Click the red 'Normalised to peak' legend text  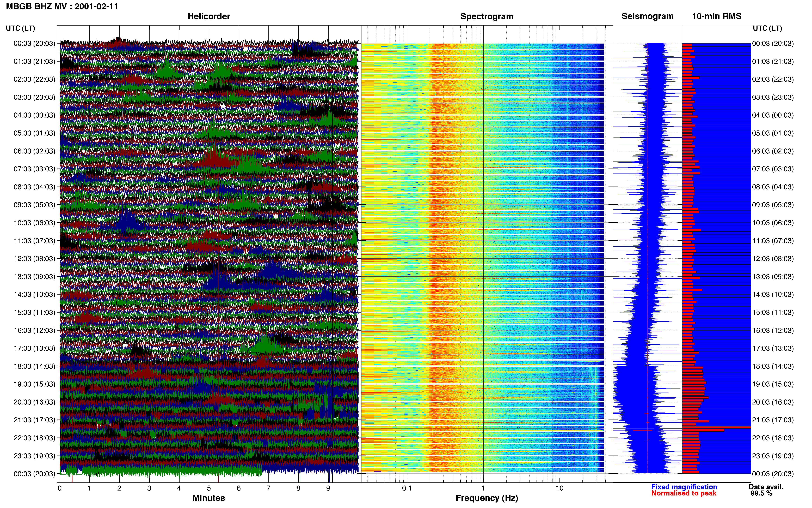click(x=684, y=493)
